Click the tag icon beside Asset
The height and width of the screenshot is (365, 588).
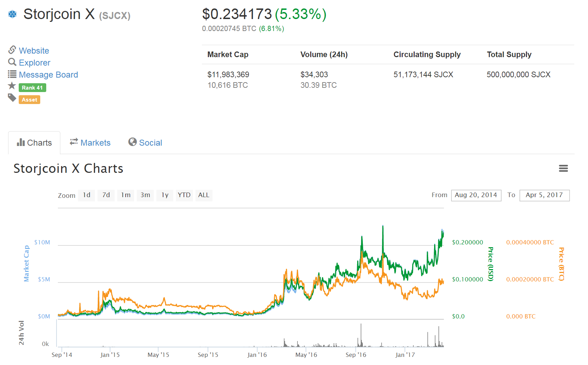tap(12, 98)
